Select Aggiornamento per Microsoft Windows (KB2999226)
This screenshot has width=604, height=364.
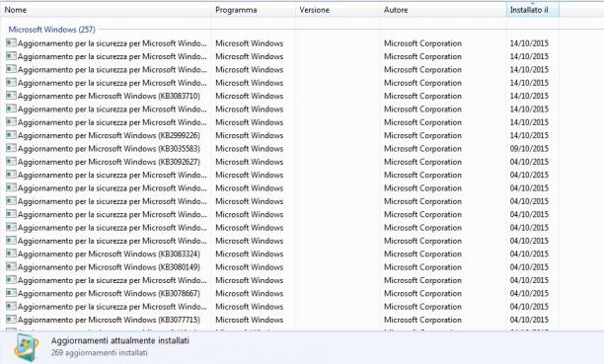coord(109,135)
